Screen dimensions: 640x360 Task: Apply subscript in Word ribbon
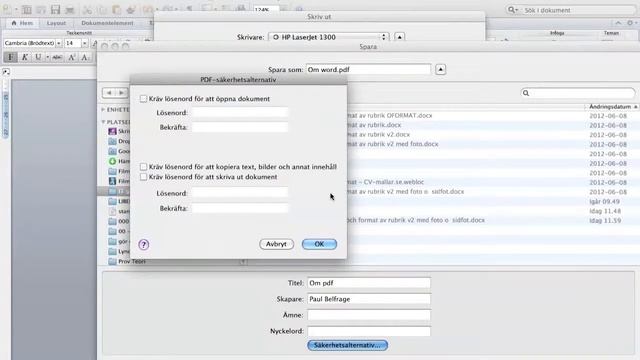point(84,57)
